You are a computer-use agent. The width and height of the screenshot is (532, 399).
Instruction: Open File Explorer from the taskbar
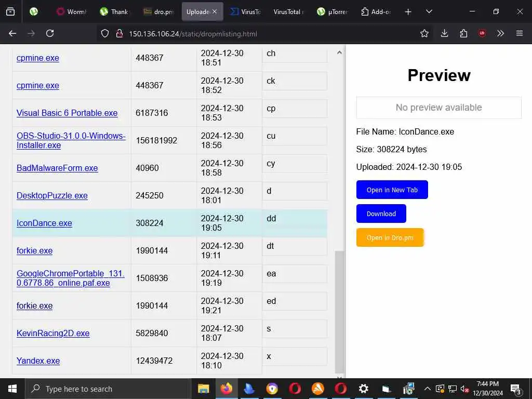203,389
